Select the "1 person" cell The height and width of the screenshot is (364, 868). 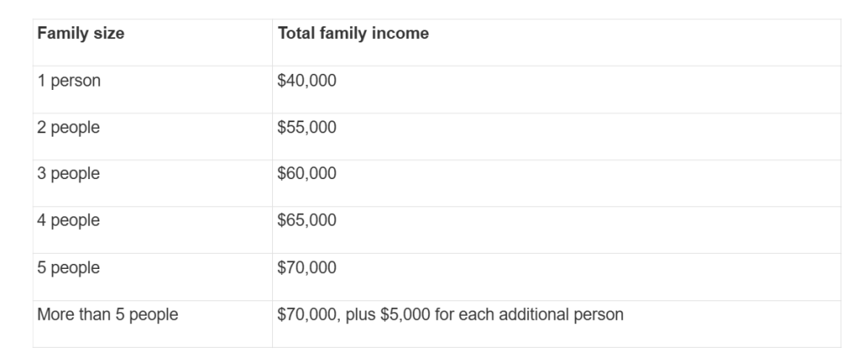pyautogui.click(x=69, y=81)
